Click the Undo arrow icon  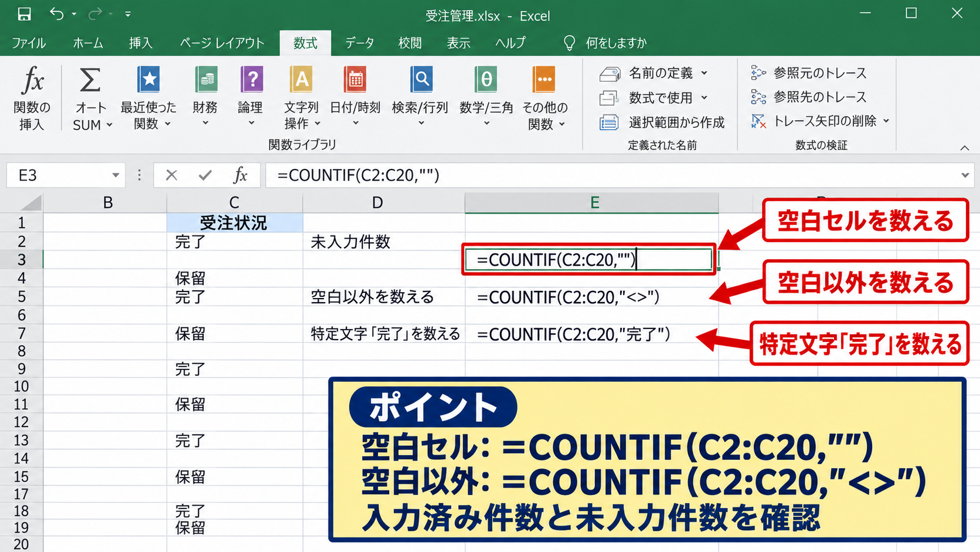pos(56,13)
